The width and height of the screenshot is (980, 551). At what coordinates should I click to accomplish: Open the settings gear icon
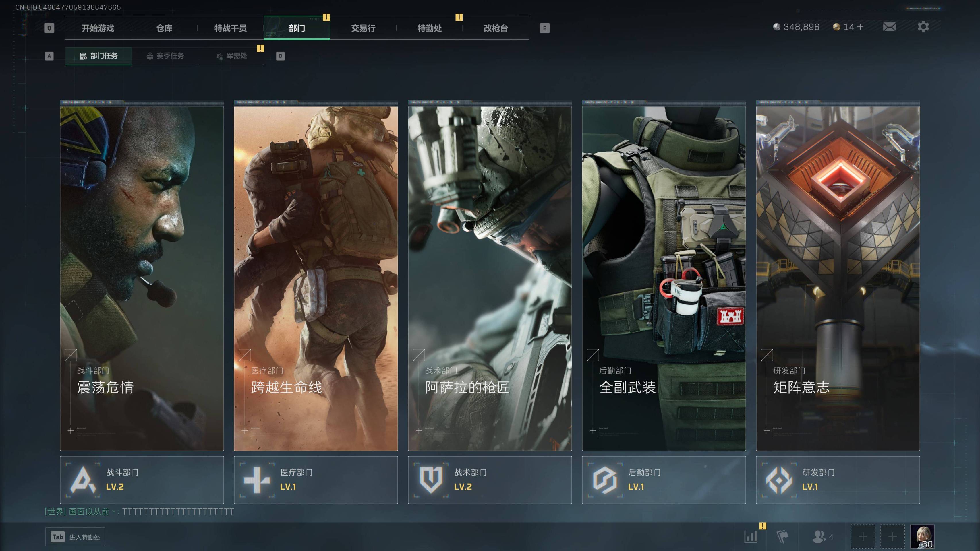click(923, 27)
